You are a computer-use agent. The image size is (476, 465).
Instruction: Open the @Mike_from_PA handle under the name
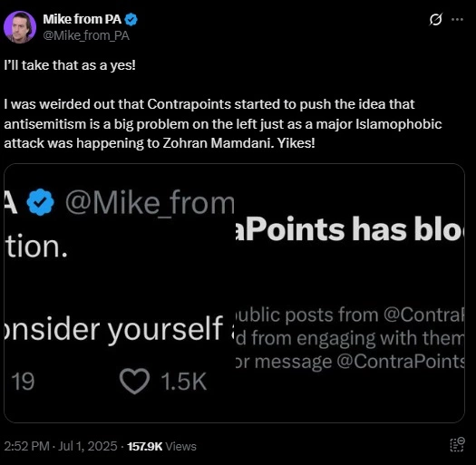pyautogui.click(x=86, y=36)
